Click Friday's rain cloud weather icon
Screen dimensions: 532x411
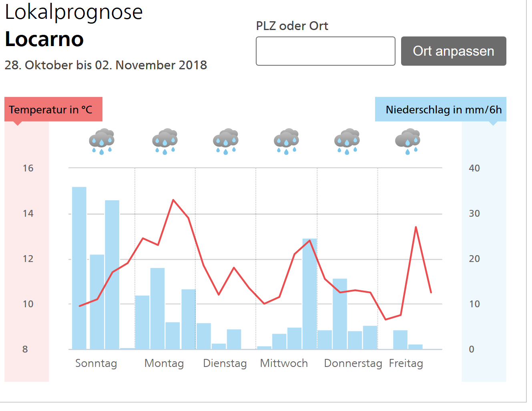[408, 141]
